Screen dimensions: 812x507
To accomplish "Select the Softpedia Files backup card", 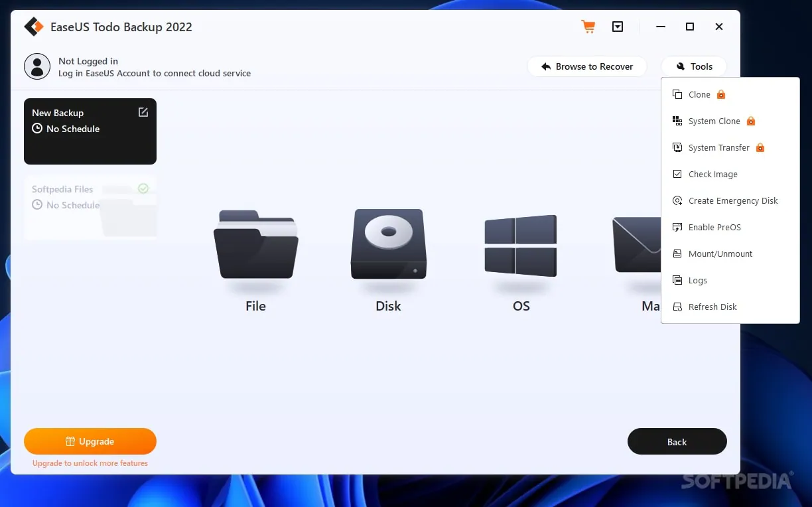I will pyautogui.click(x=90, y=207).
